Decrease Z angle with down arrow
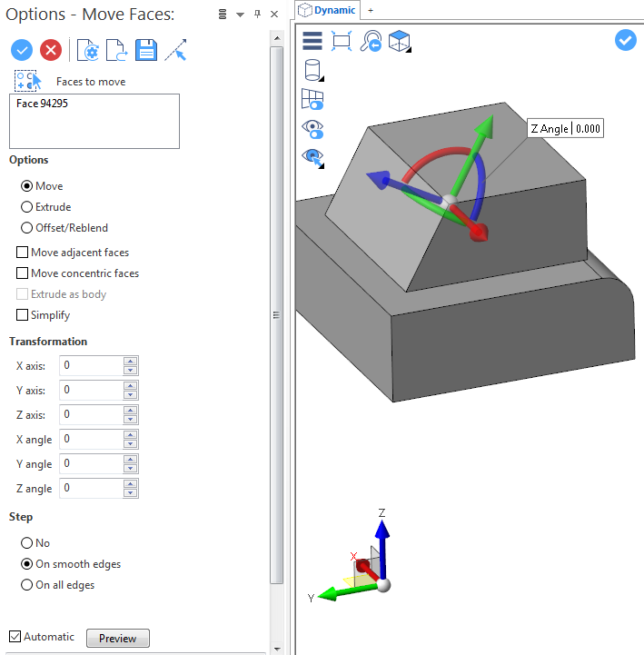The width and height of the screenshot is (644, 655). coord(131,493)
